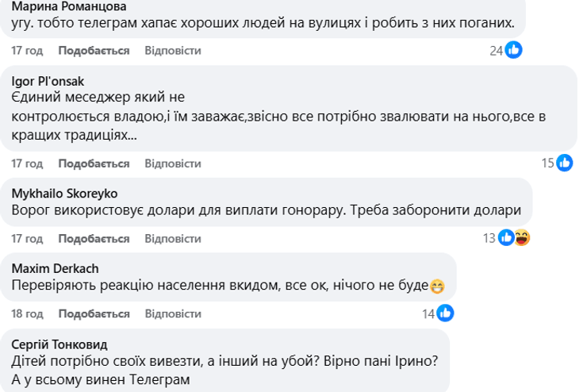Viewport: 587px width, 392px height.
Task: Open Igor Pl'onsak's profile name
Action: click(48, 81)
